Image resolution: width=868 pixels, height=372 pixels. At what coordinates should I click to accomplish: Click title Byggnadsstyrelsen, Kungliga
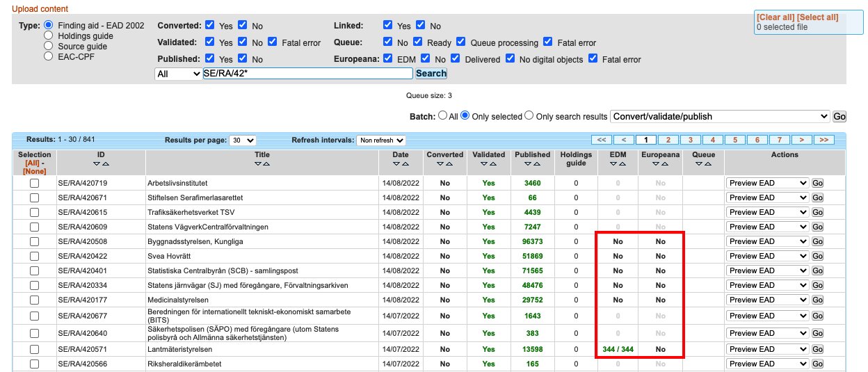[x=195, y=241]
